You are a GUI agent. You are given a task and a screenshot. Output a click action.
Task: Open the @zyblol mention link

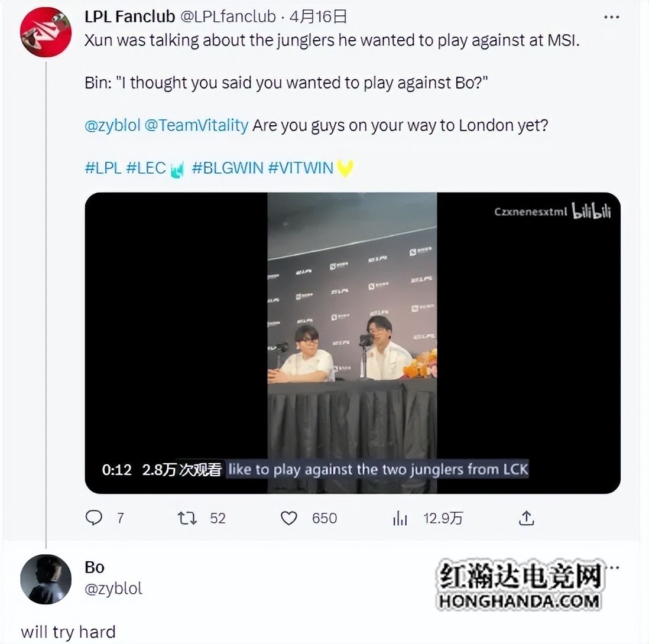point(112,125)
